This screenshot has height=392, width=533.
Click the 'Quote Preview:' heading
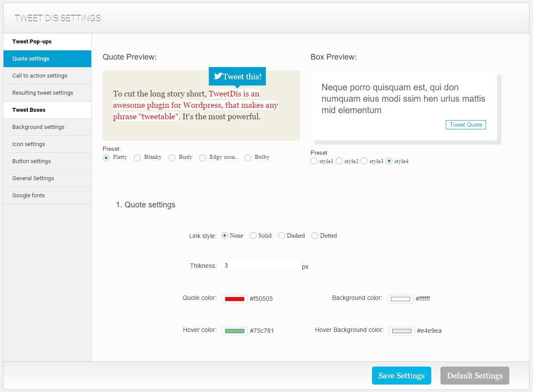(x=129, y=57)
